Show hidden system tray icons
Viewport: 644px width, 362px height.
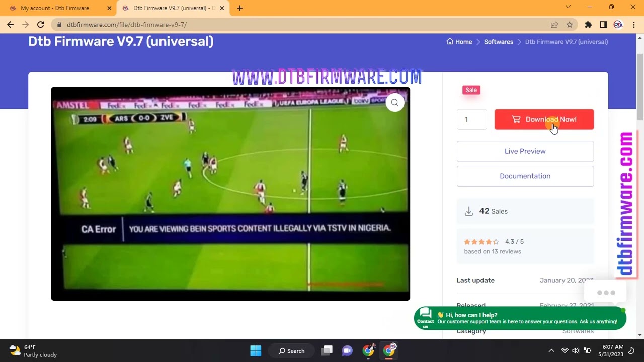point(551,351)
